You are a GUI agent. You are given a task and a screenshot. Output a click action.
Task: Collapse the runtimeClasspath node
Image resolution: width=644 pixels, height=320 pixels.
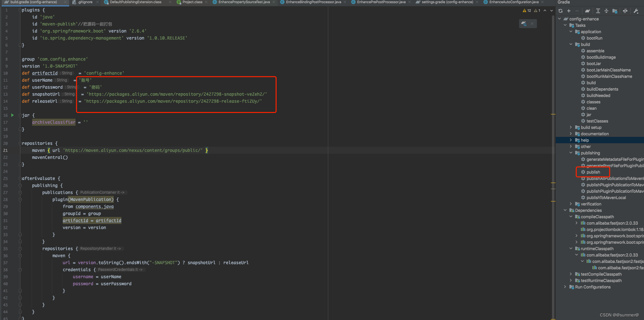571,249
